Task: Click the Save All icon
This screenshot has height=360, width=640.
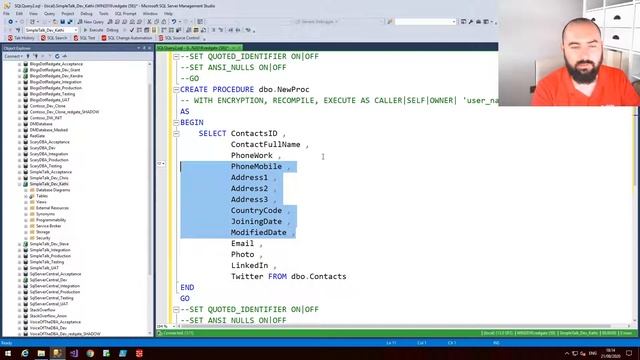Action: tap(70, 22)
